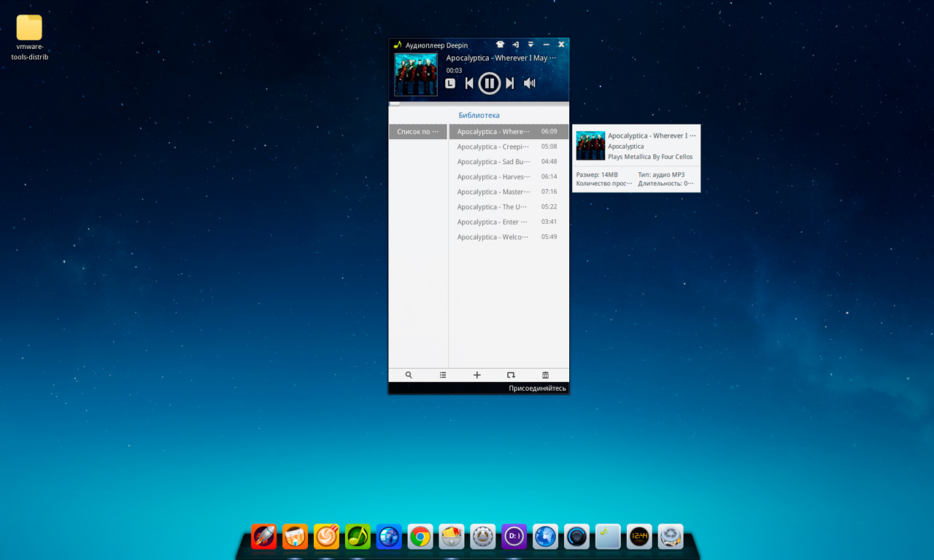
Task: Change the repeat playback mode
Action: coord(511,376)
